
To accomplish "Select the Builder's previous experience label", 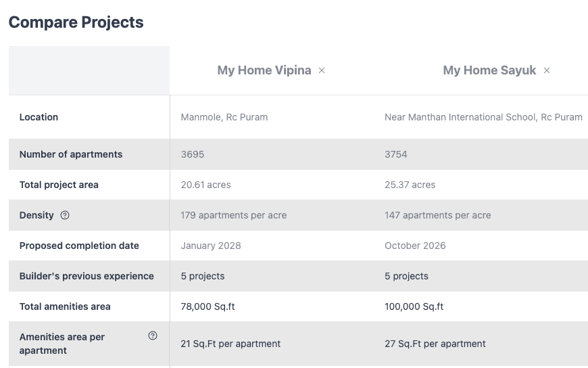I will pyautogui.click(x=87, y=276).
